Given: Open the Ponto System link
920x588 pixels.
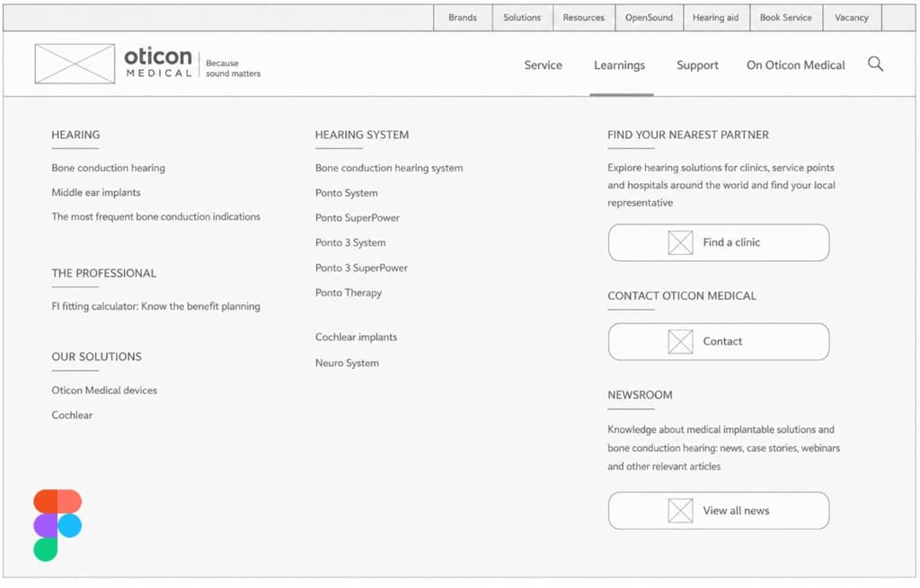Looking at the screenshot, I should pos(347,194).
